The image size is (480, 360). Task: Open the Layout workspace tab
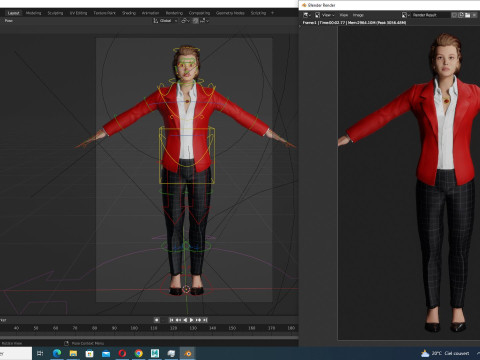tap(13, 13)
